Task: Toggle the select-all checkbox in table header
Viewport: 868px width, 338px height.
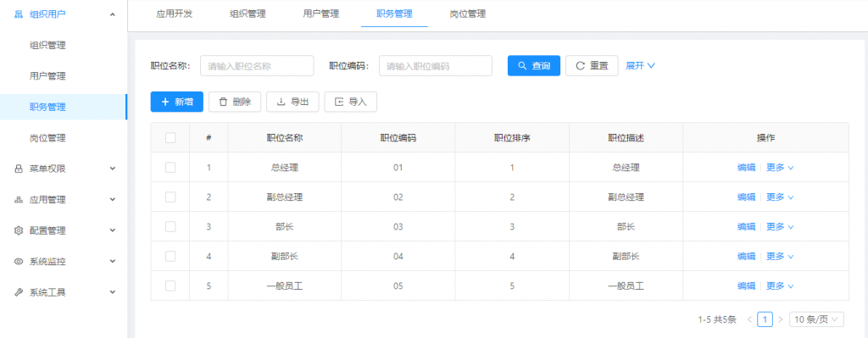Action: (170, 138)
